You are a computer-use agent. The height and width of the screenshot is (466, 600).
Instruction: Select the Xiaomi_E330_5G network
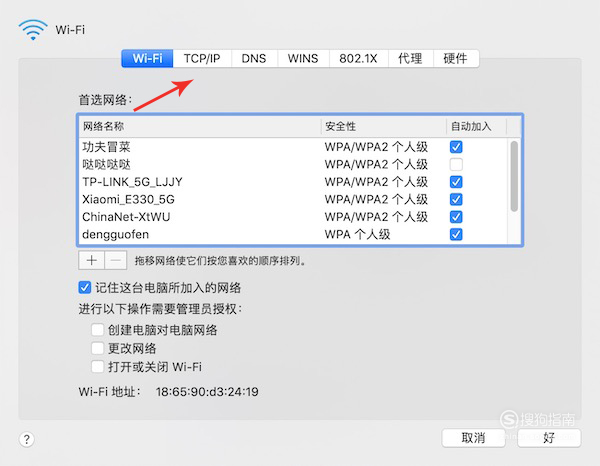click(x=293, y=199)
